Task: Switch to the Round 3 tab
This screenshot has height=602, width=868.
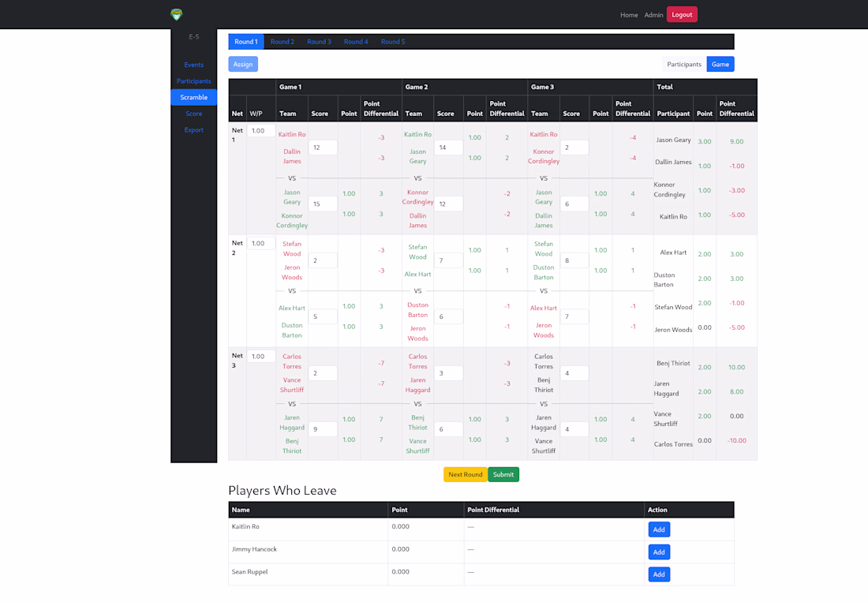Action: [319, 42]
